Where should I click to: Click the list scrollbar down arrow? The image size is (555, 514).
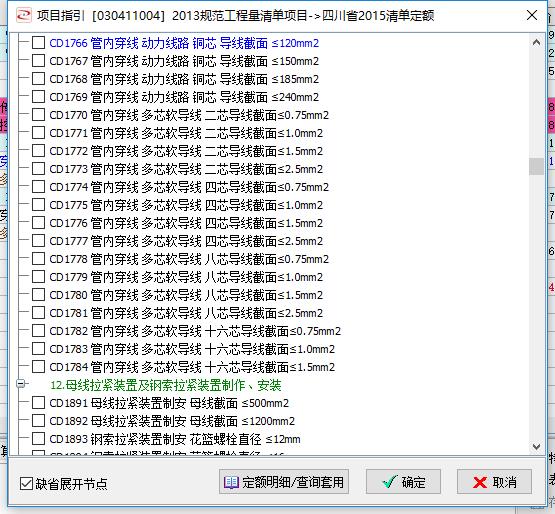click(x=536, y=447)
